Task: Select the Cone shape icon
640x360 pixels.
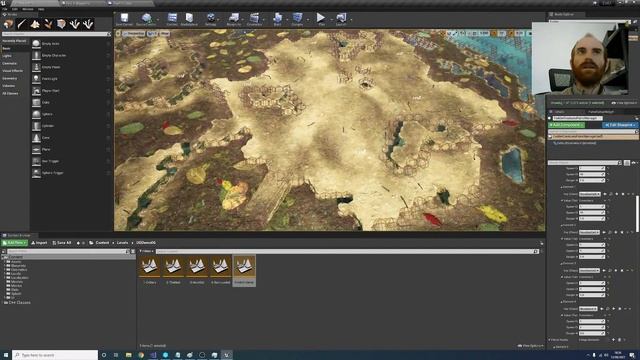Action: pos(36,138)
